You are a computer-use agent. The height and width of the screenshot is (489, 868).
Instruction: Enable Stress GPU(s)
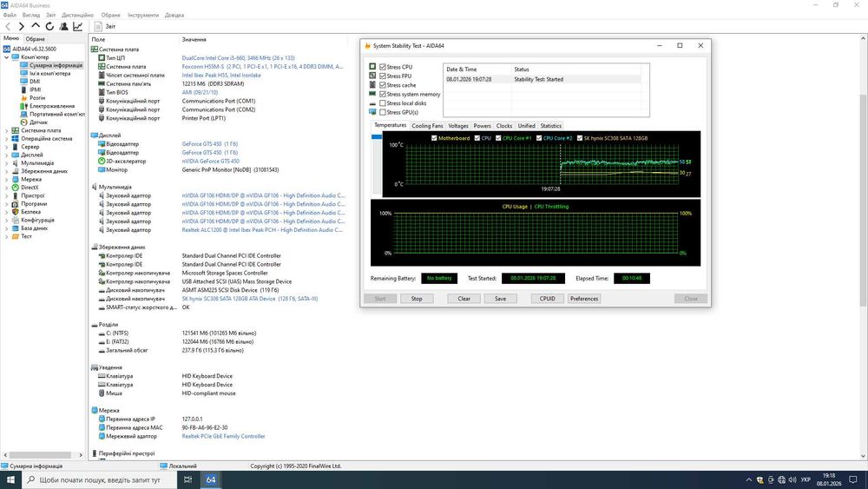tap(383, 112)
